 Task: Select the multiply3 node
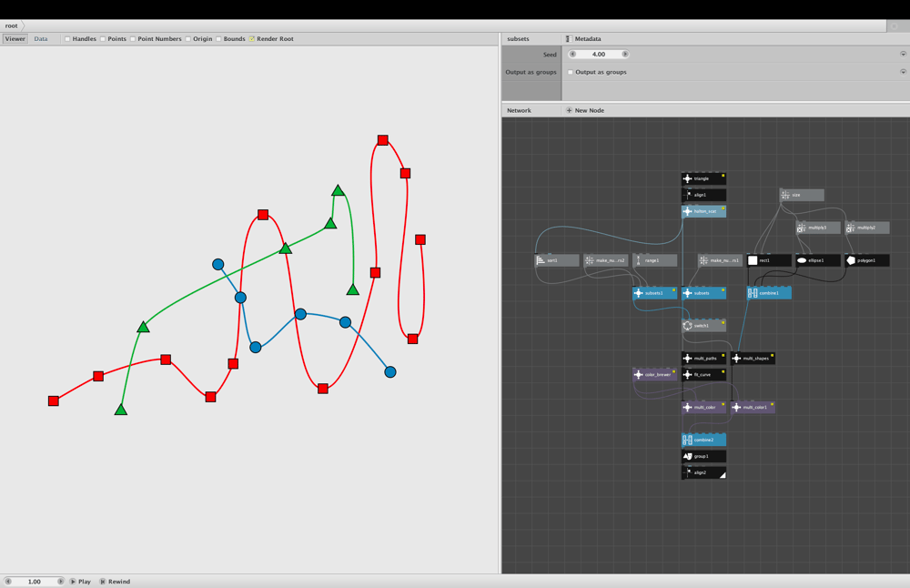click(818, 228)
